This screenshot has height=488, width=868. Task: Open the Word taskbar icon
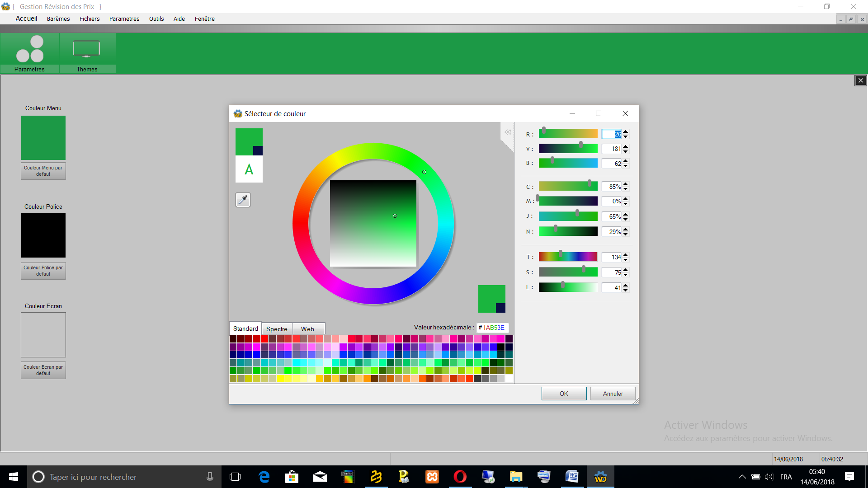572,477
